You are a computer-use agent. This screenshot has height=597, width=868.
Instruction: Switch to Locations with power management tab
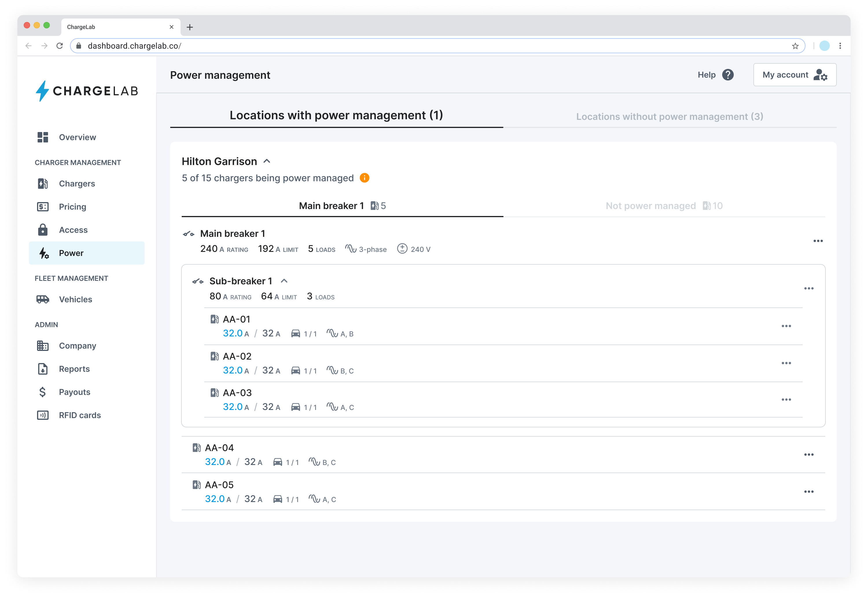tap(336, 116)
